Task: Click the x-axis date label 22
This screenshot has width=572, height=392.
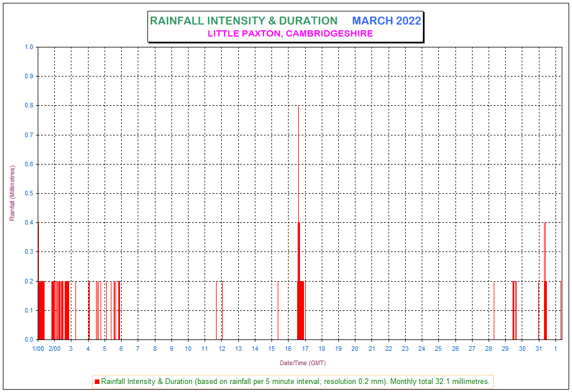Action: (389, 349)
